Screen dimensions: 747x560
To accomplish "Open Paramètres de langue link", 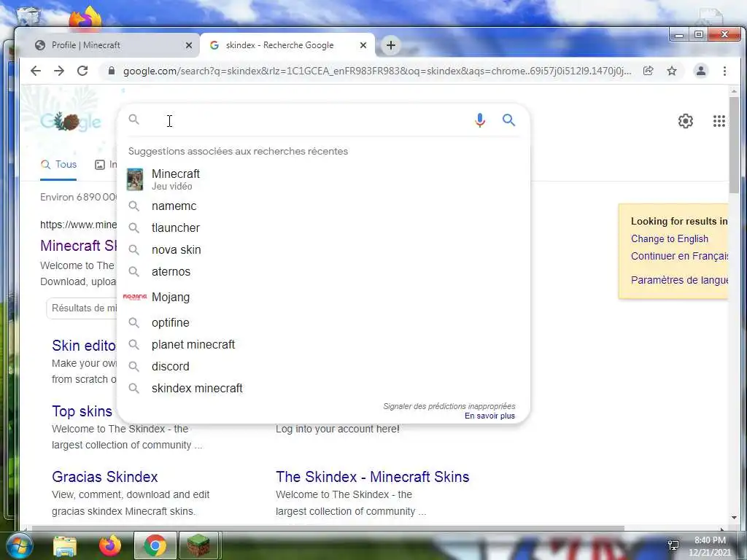I will [x=679, y=280].
